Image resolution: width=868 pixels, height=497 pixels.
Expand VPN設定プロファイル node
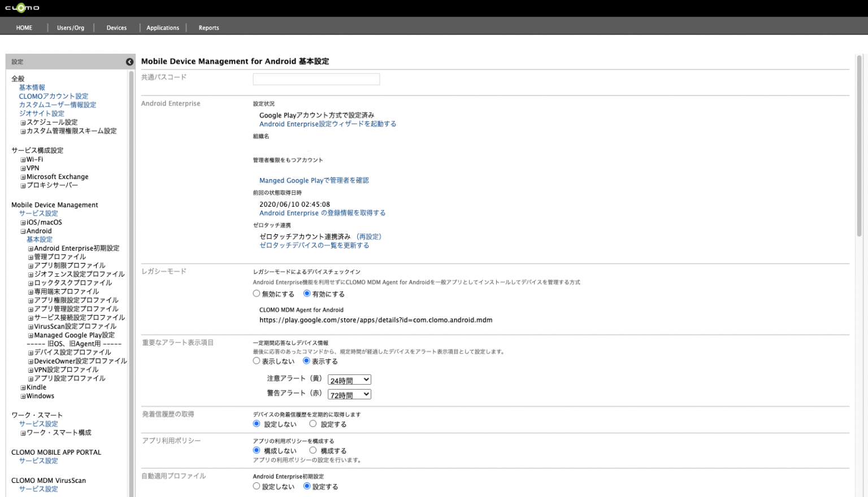point(31,370)
